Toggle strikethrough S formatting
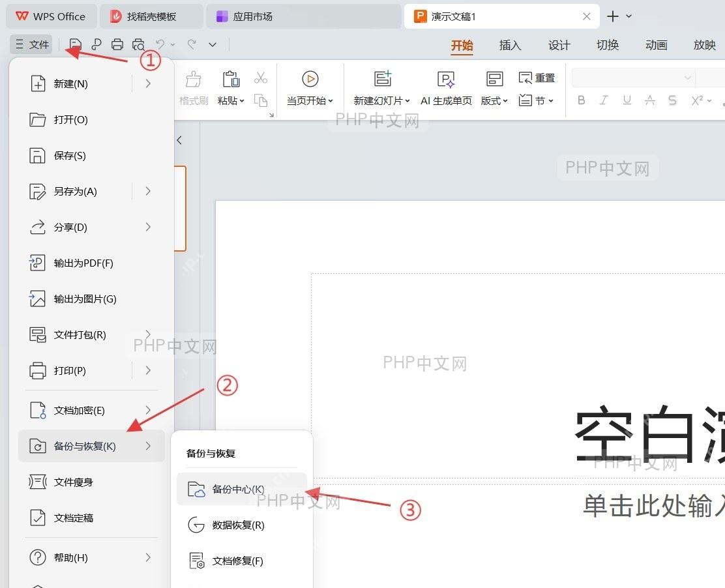This screenshot has width=725, height=588. 672,100
